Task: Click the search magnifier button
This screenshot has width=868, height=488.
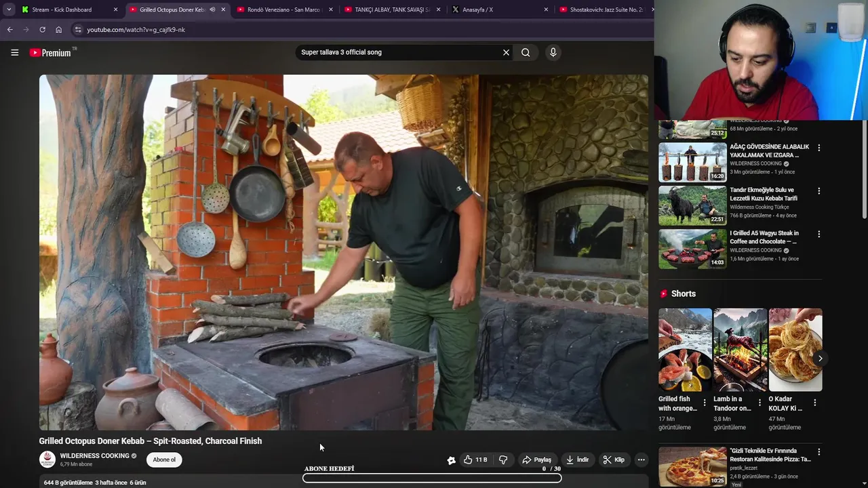Action: coord(526,52)
